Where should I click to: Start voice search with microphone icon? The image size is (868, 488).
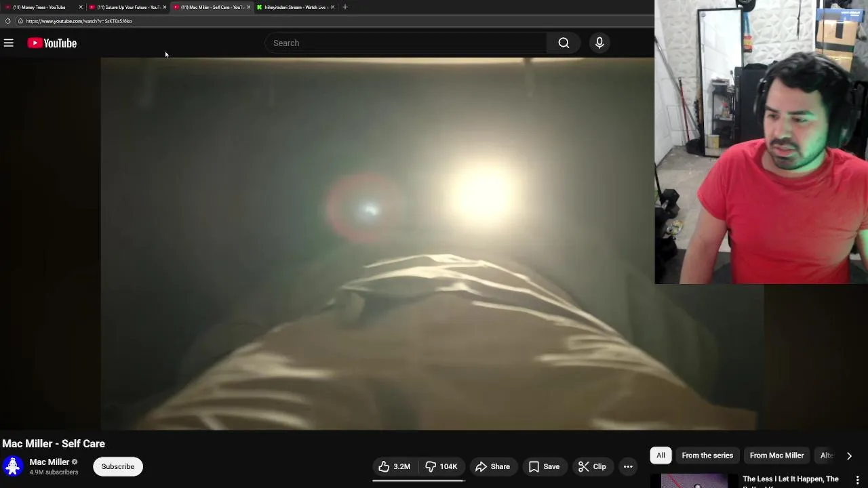[599, 43]
